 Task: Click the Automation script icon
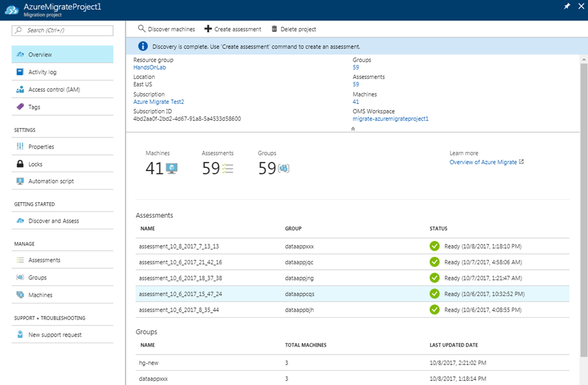click(x=21, y=181)
